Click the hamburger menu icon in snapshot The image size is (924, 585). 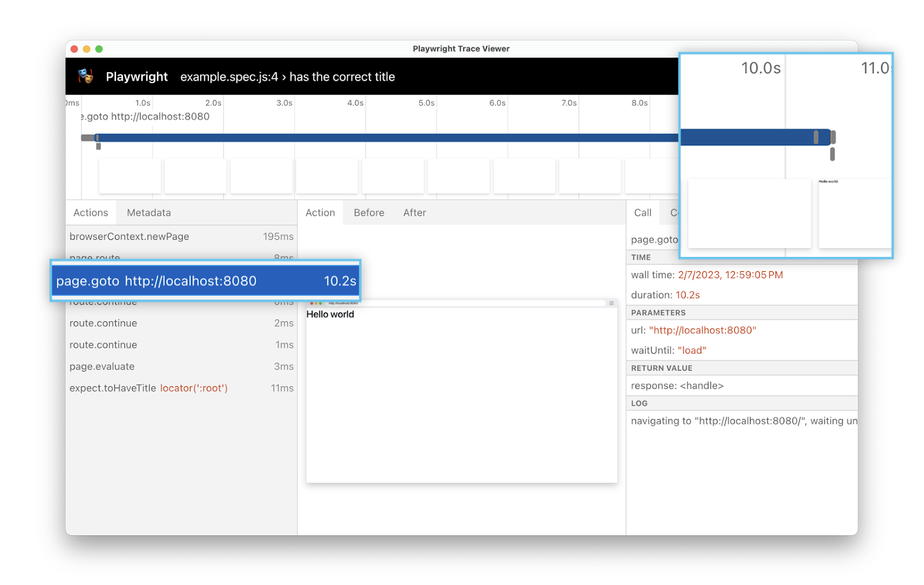click(x=611, y=303)
